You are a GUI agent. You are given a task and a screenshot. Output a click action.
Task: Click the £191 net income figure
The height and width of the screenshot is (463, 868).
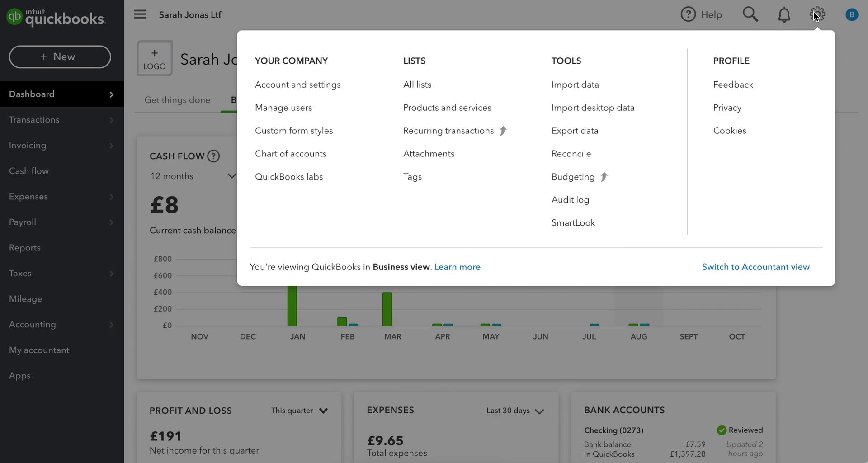point(166,436)
